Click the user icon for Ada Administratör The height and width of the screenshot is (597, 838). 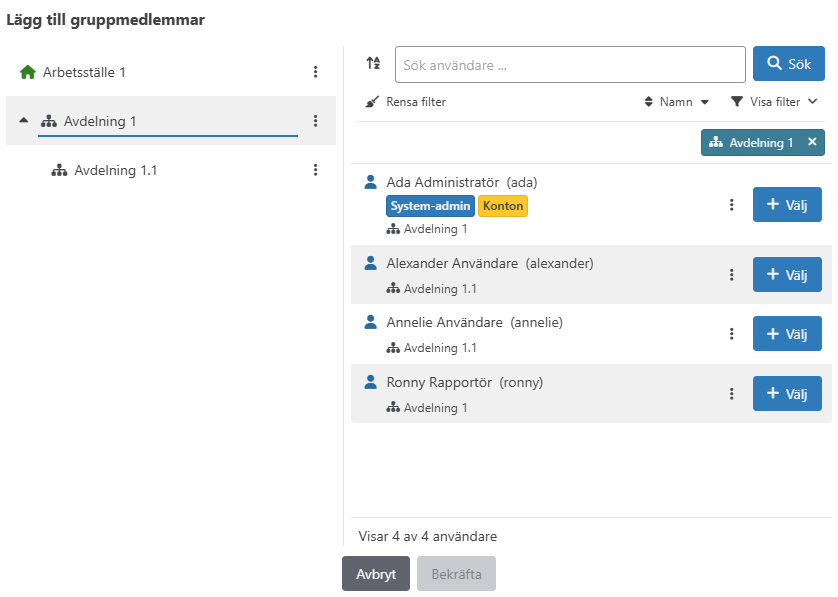(370, 182)
